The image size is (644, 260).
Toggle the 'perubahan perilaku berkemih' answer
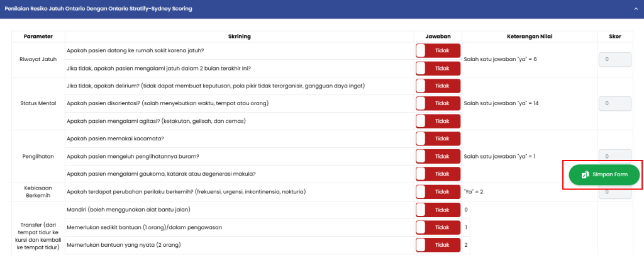tap(438, 191)
